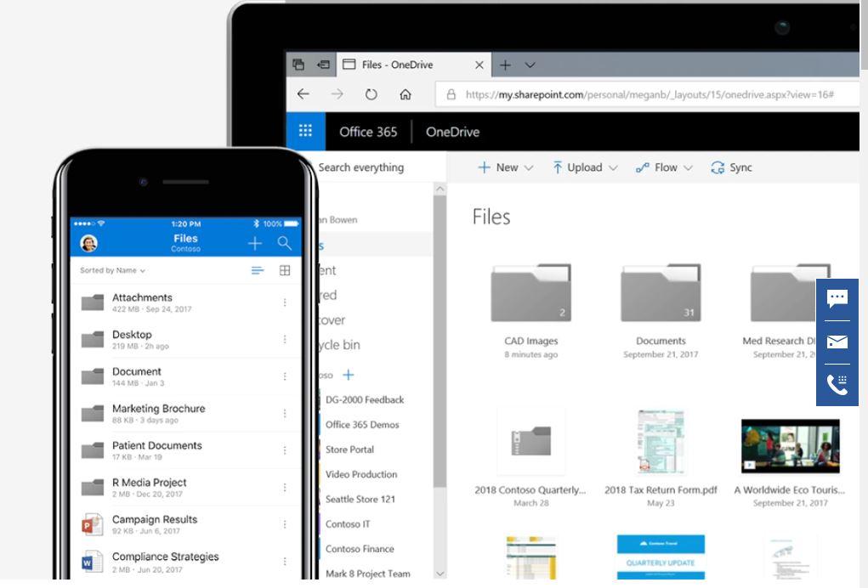Image resolution: width=868 pixels, height=588 pixels.
Task: Click the email envelope icon on side widget
Action: tap(837, 342)
